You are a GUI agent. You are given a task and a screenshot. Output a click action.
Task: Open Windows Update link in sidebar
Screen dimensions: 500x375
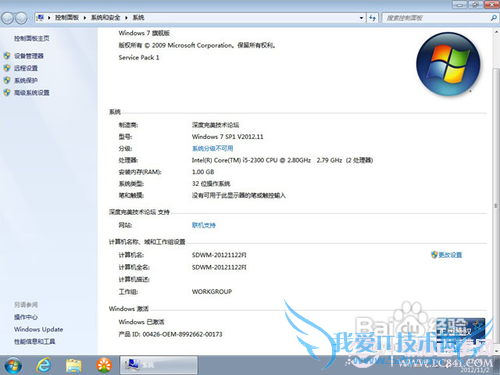(38, 329)
